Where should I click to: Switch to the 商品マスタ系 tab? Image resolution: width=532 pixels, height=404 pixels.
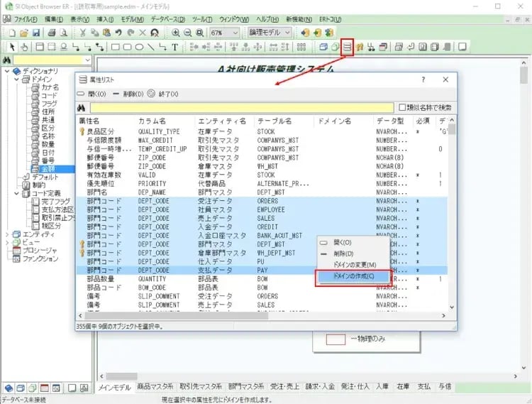click(x=155, y=387)
